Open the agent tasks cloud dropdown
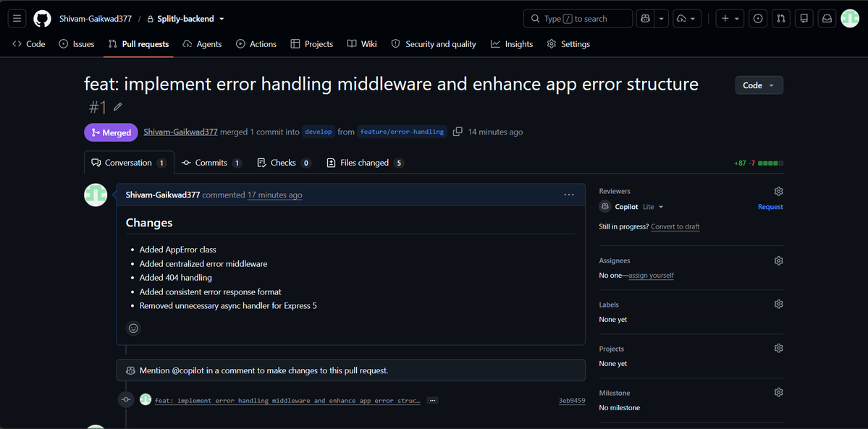Screen dimensions: 868x429 687,18
